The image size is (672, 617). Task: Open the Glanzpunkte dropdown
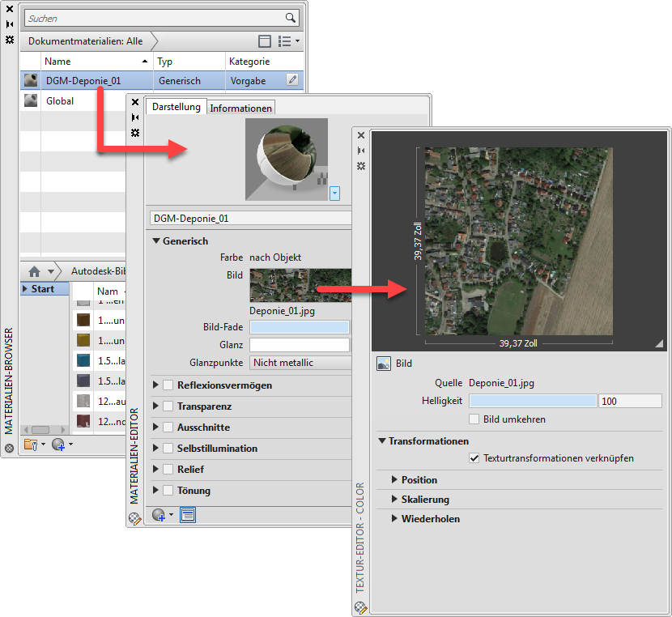[x=300, y=363]
